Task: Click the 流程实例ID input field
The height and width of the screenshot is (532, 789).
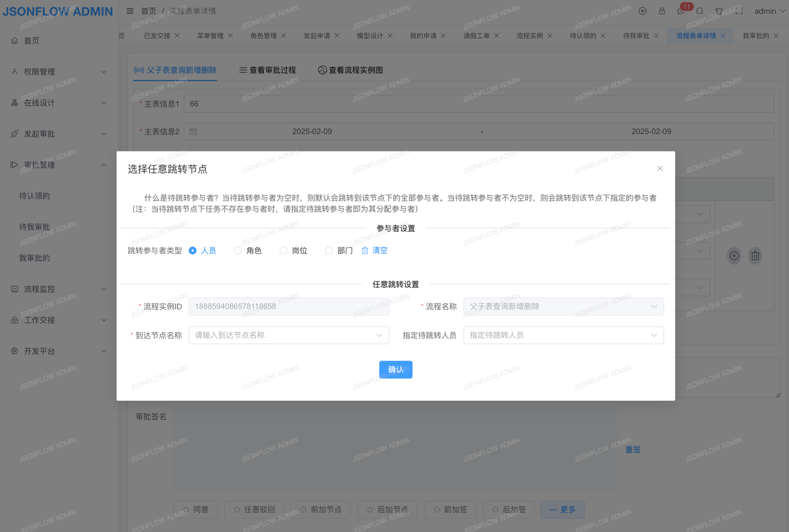Action: coord(289,306)
